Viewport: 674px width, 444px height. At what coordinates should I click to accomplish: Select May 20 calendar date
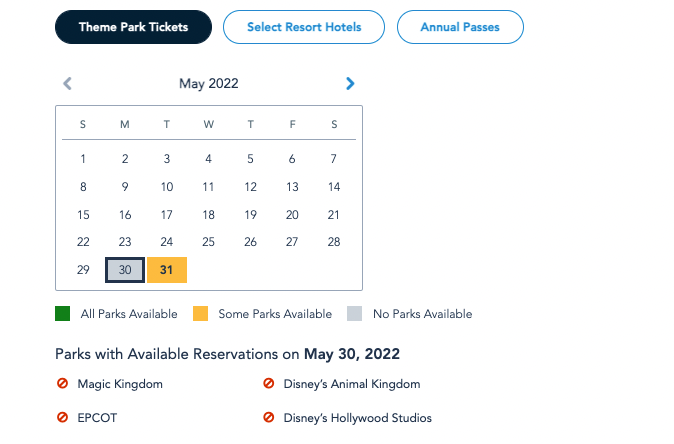coord(292,214)
